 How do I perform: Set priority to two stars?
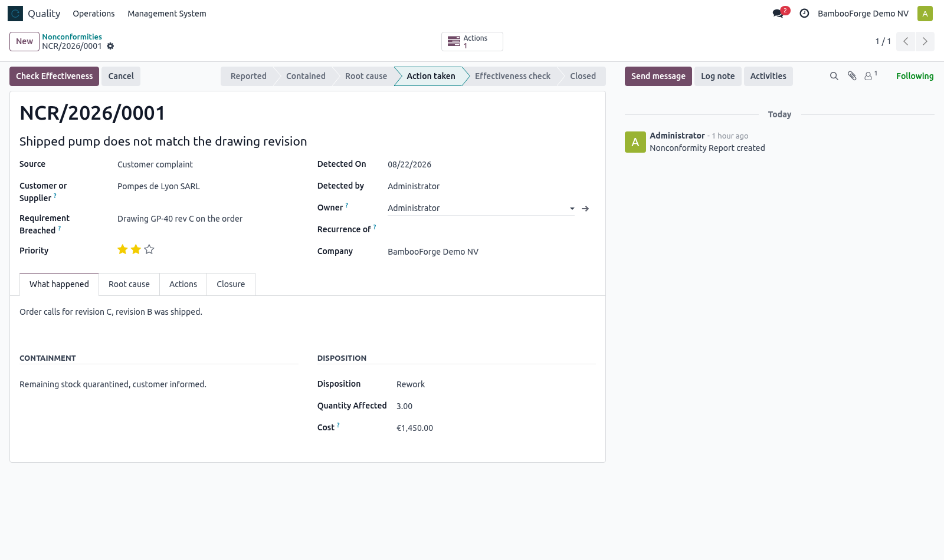click(136, 249)
